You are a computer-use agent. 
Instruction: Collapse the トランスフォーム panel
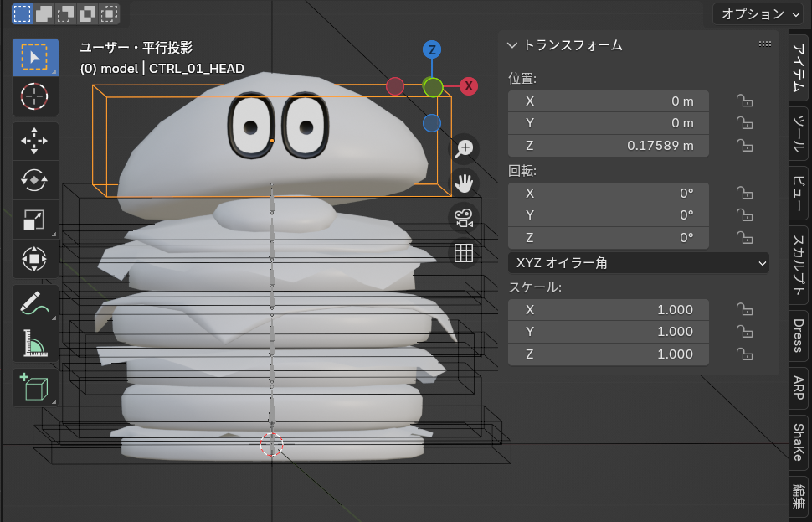click(x=513, y=45)
